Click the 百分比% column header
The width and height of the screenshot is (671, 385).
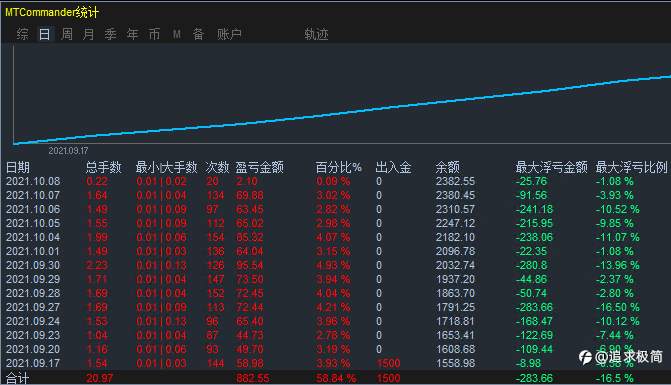click(339, 167)
